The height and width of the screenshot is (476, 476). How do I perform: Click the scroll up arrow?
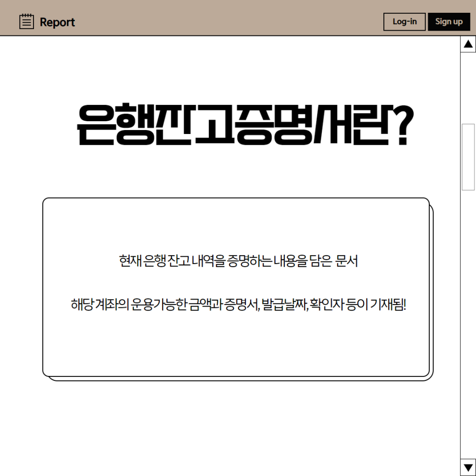tap(468, 44)
